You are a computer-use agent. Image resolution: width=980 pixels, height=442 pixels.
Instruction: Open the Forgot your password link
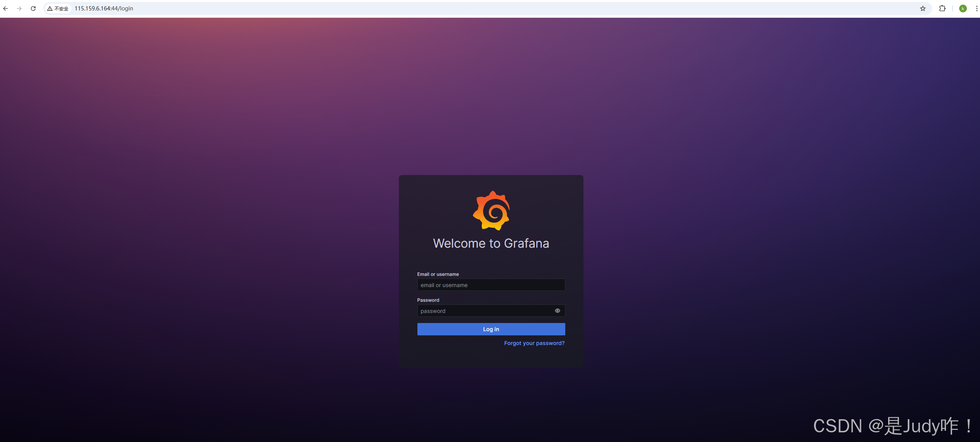534,343
